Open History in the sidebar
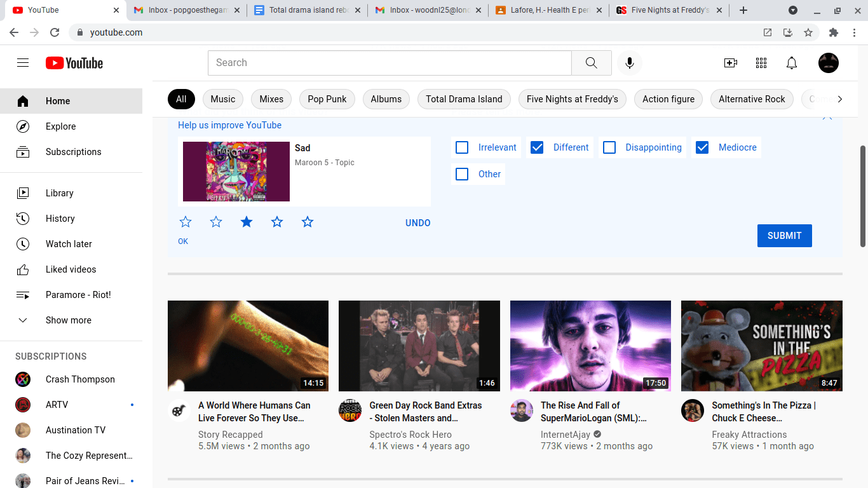Screen dimensions: 868x488 [71, 219]
